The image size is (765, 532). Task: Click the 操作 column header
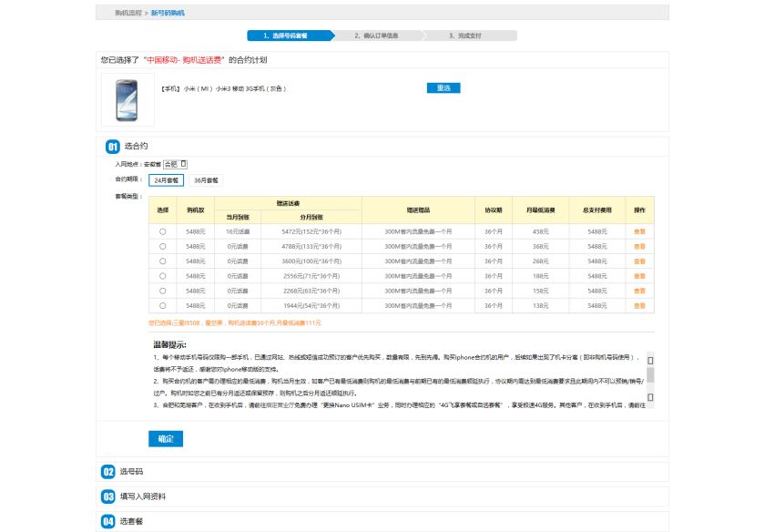pyautogui.click(x=639, y=210)
